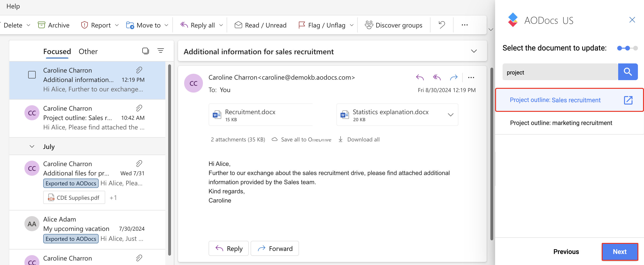The height and width of the screenshot is (265, 644).
Task: Click the CDE Supplies.pdf attachment chip
Action: pyautogui.click(x=74, y=198)
